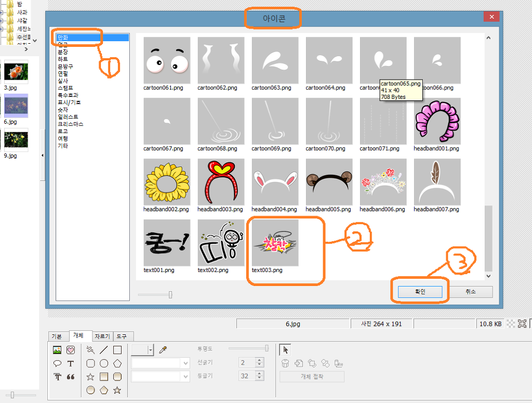Click the trash-can delete object icon
The width and height of the screenshot is (532, 403).
285,363
